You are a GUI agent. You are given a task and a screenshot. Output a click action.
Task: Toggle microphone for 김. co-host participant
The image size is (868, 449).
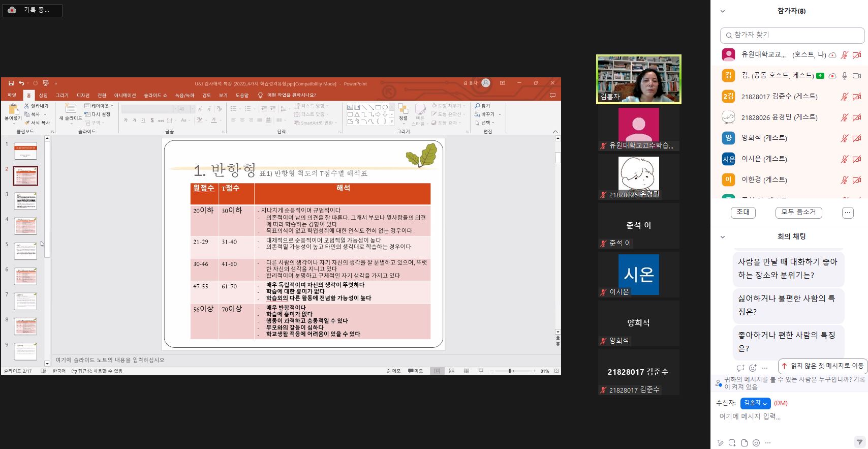(844, 76)
